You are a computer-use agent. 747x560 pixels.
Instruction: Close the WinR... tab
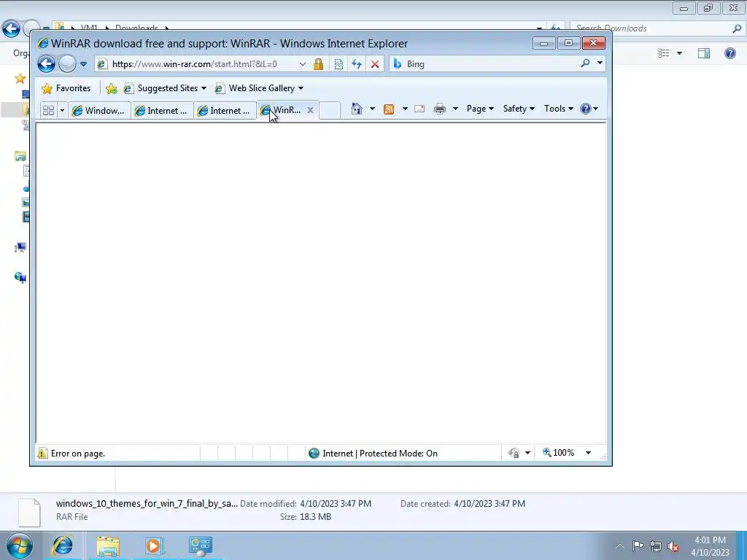(310, 110)
